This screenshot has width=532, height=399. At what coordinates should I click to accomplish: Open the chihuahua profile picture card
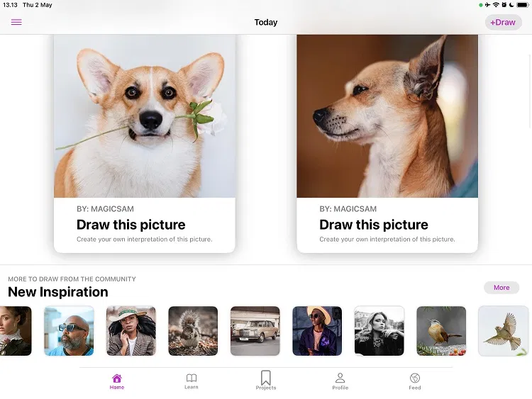(x=387, y=143)
